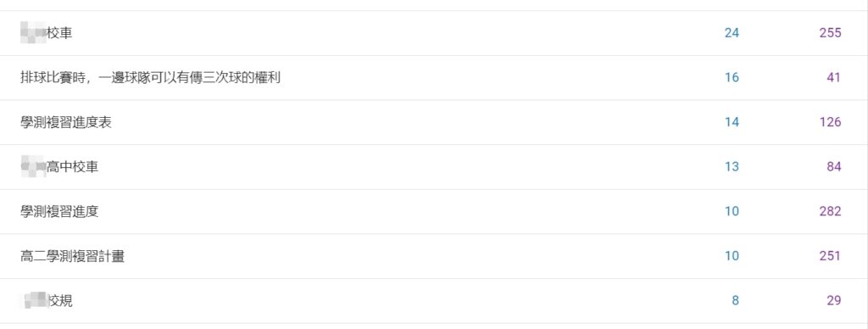The image size is (868, 329).
Task: Click the top 校車 query row
Action: pos(433,33)
